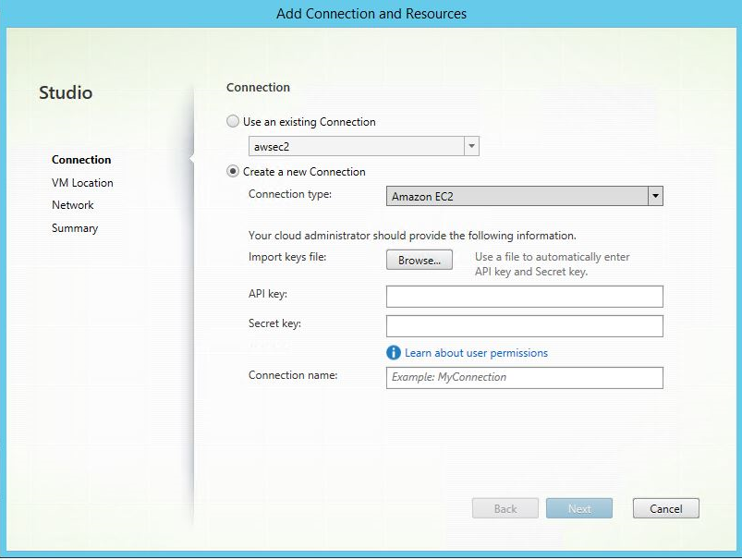
Task: Click into the Secret key field
Action: point(524,325)
